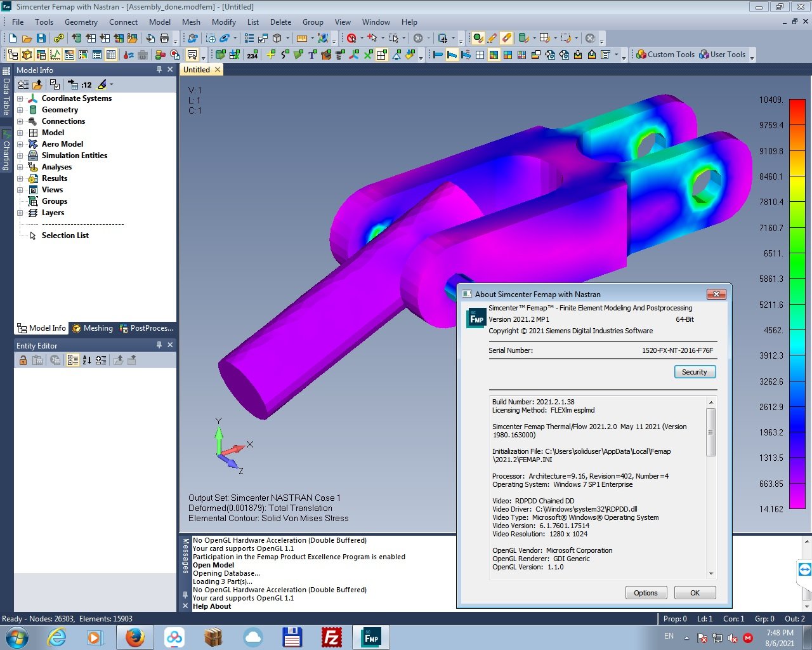Click the Save model floppy icon
This screenshot has height=650, width=812.
[x=41, y=39]
